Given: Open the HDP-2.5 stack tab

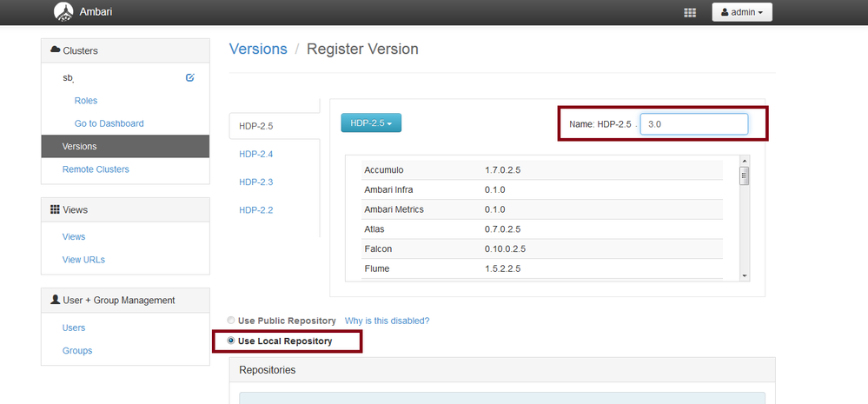Looking at the screenshot, I should (x=256, y=127).
